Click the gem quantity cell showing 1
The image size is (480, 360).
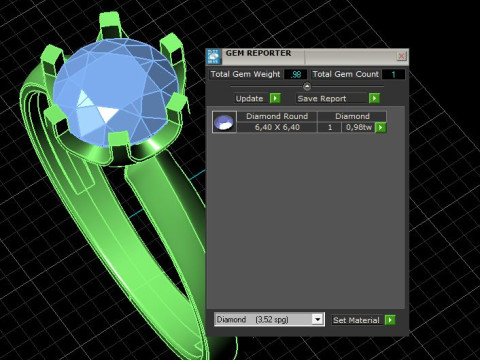tap(330, 127)
